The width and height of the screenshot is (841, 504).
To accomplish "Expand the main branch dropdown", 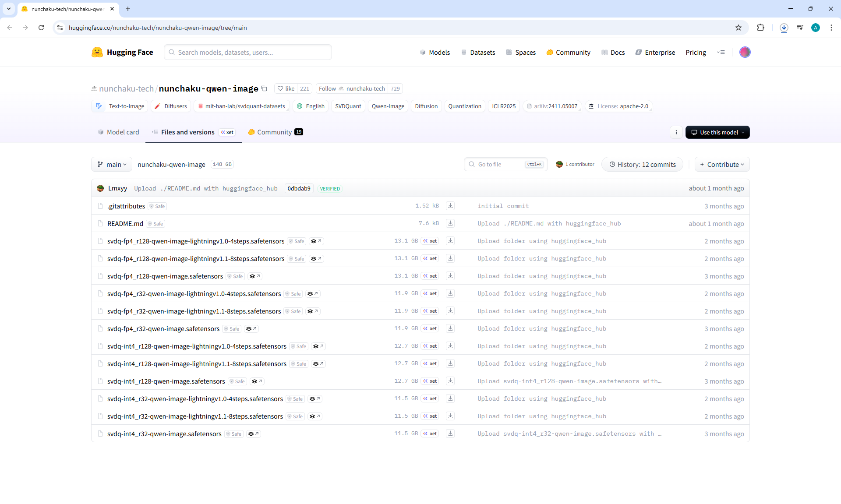I will (112, 164).
